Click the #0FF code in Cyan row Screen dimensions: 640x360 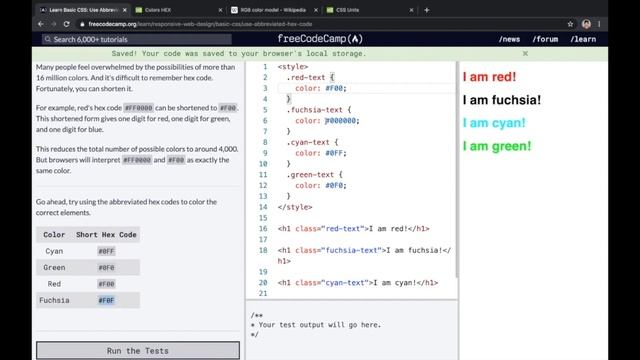point(106,251)
